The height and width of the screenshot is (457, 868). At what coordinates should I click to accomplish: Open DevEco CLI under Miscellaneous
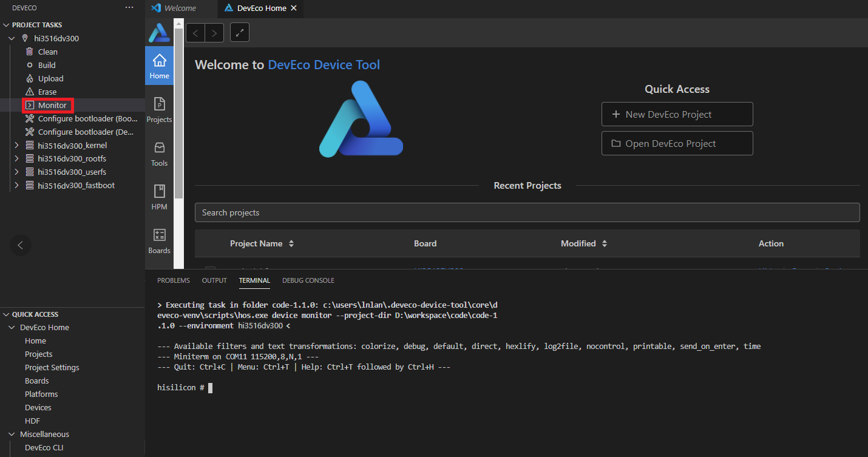[44, 447]
